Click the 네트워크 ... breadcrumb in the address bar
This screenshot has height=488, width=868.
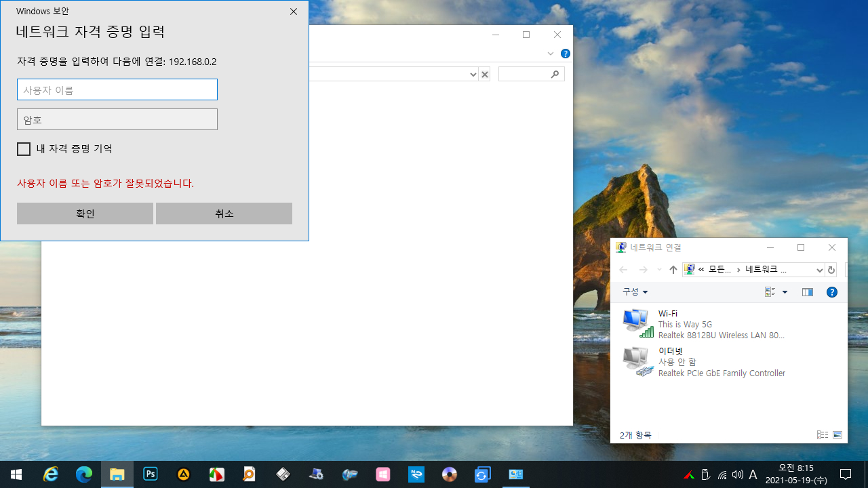766,270
